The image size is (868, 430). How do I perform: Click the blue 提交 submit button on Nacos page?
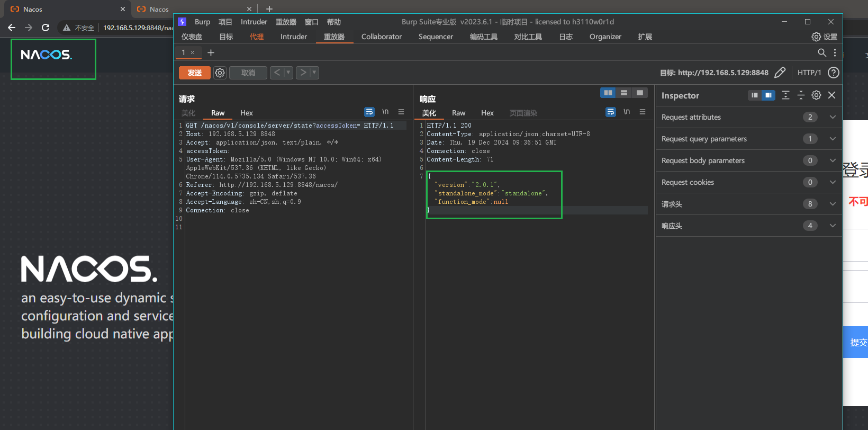tap(855, 342)
